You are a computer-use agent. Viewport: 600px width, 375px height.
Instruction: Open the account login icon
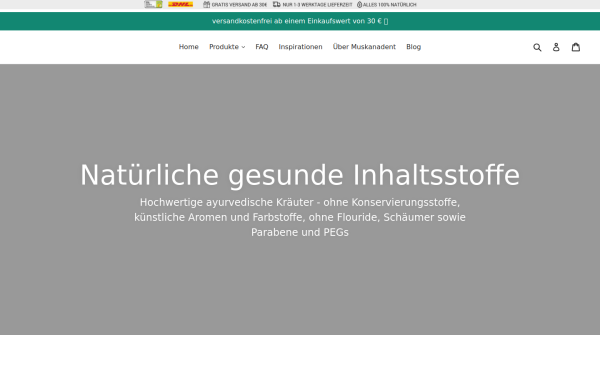(556, 47)
